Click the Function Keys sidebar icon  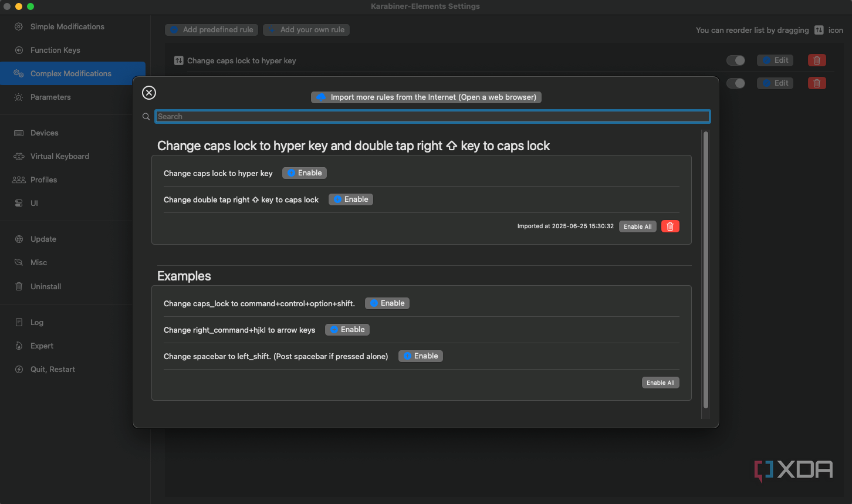pos(19,50)
